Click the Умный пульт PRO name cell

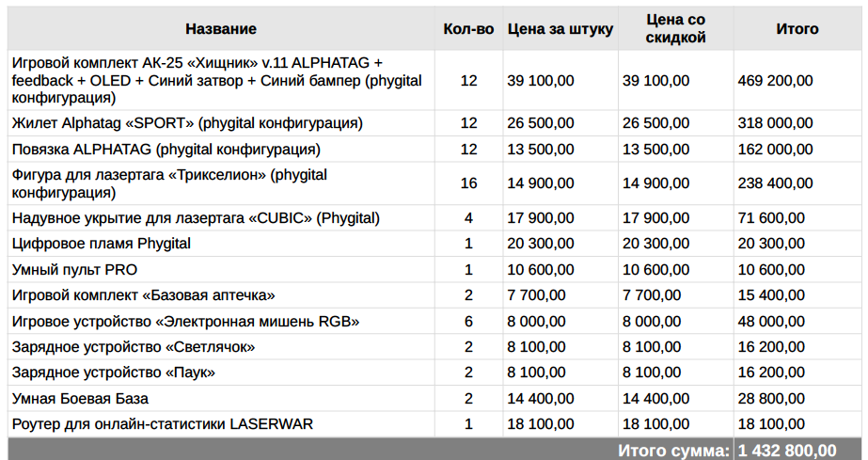point(75,270)
